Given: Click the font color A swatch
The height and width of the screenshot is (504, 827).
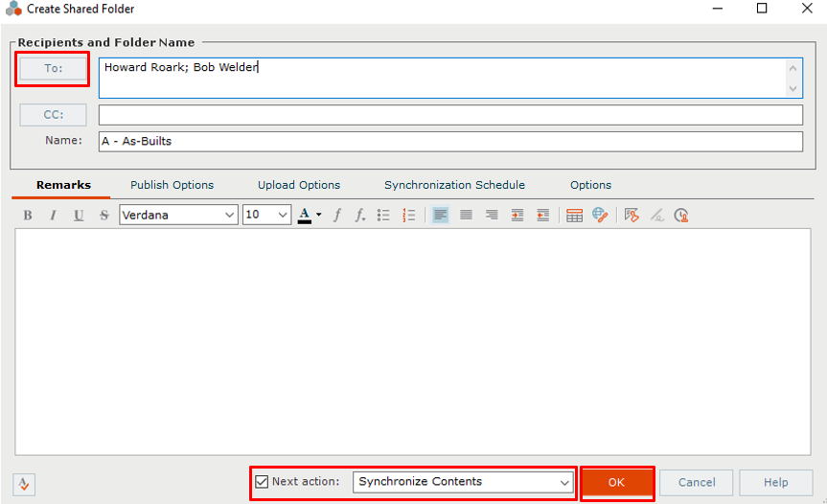Looking at the screenshot, I should [x=305, y=215].
